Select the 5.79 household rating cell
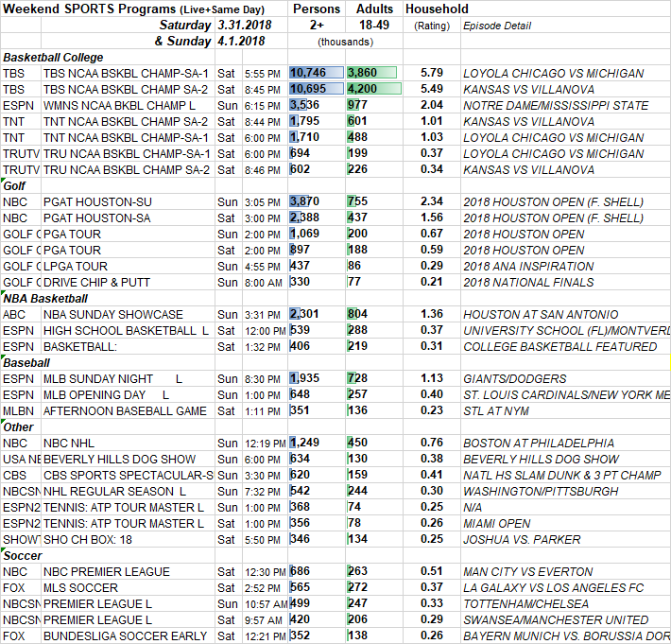This screenshot has width=671, height=644. (431, 73)
